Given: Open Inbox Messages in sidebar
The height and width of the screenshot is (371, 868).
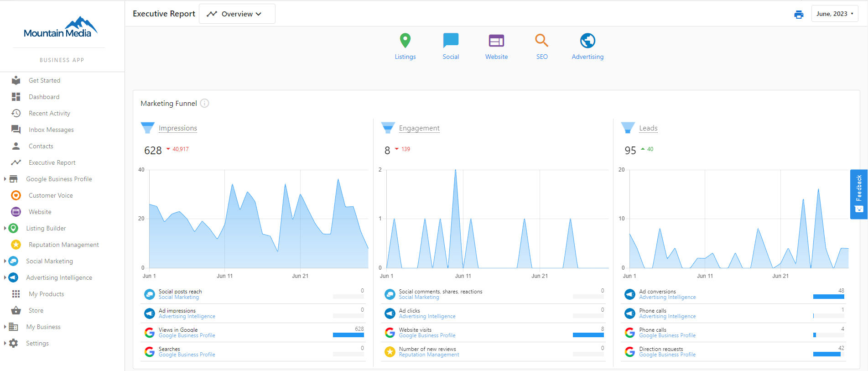Looking at the screenshot, I should point(51,130).
